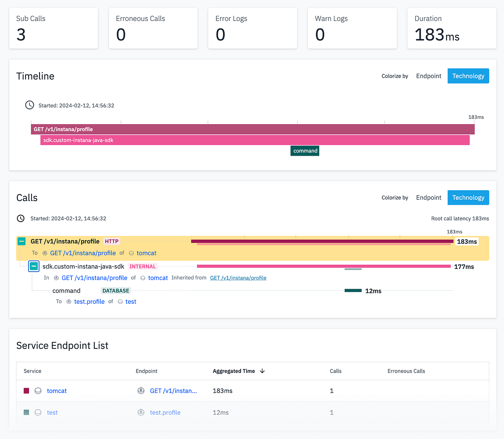504x439 pixels.
Task: Switch Timeline colorization to Endpoint
Action: (x=428, y=76)
